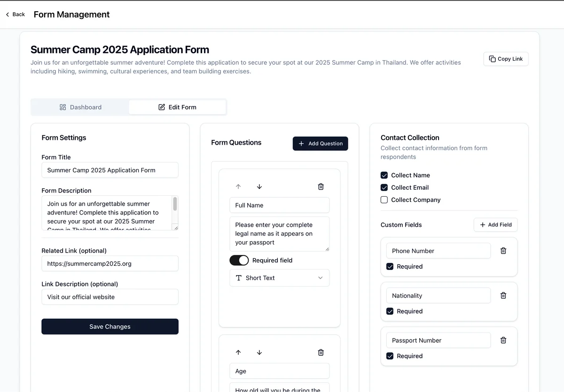Click the Save Changes button
The image size is (564, 392).
[110, 327]
